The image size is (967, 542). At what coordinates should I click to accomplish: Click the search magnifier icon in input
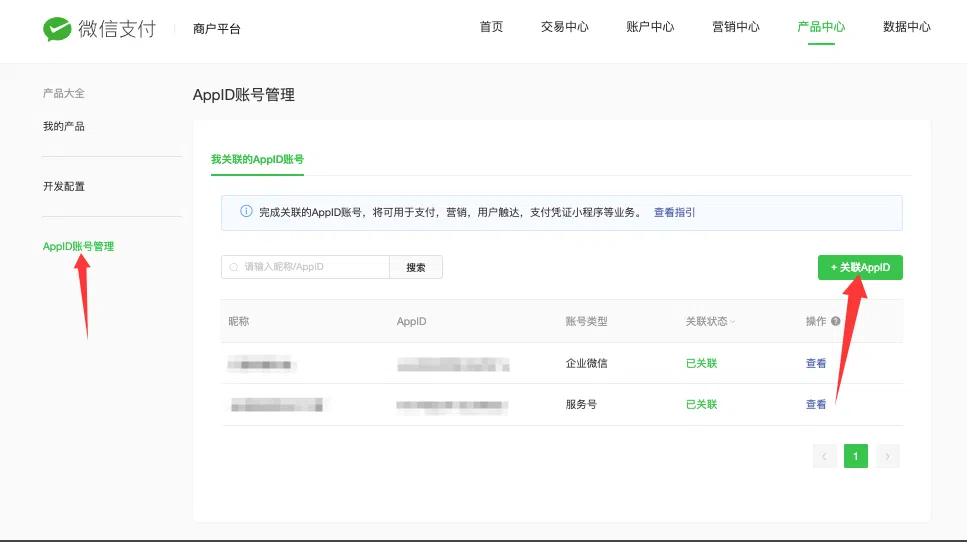coord(234,267)
